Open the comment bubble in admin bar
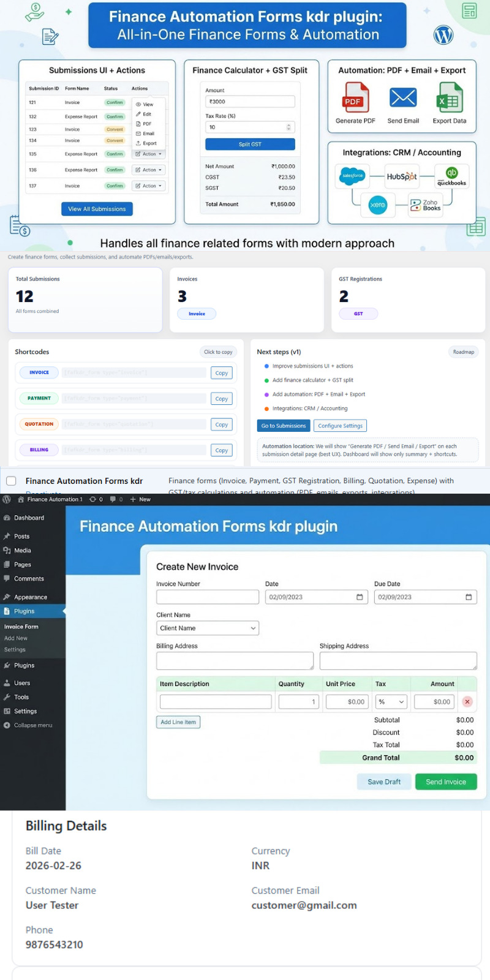Image resolution: width=490 pixels, height=980 pixels. click(113, 499)
